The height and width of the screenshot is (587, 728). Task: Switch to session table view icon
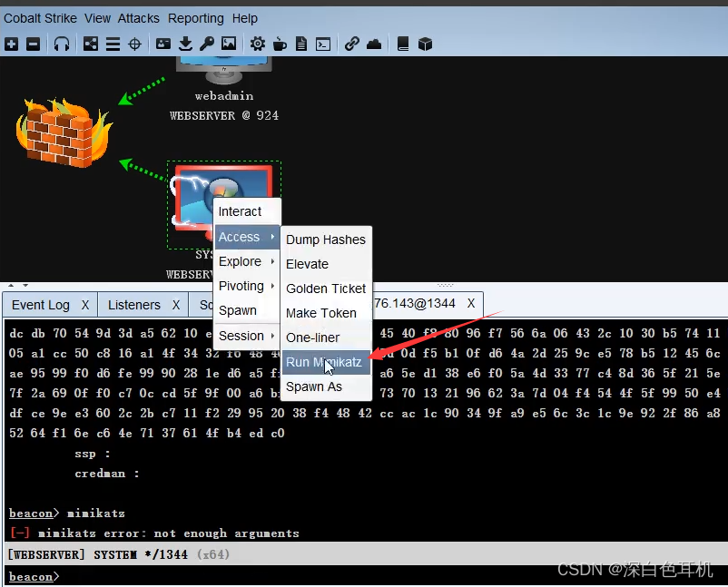113,44
